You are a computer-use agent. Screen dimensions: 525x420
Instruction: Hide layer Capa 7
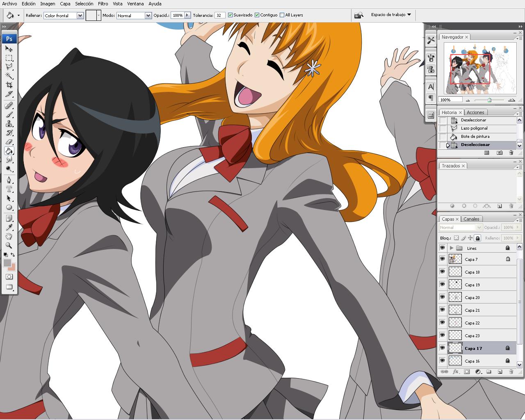(442, 259)
